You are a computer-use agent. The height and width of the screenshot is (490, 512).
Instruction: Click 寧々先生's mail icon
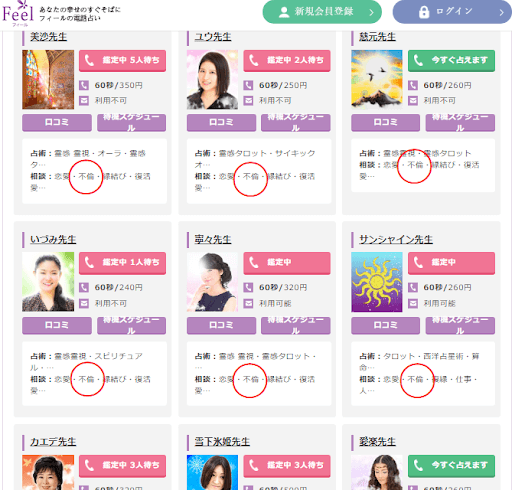[248, 303]
